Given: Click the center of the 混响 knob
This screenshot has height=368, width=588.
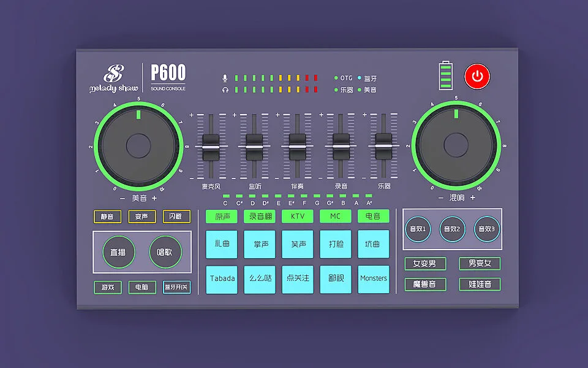Looking at the screenshot, I should pos(455,145).
